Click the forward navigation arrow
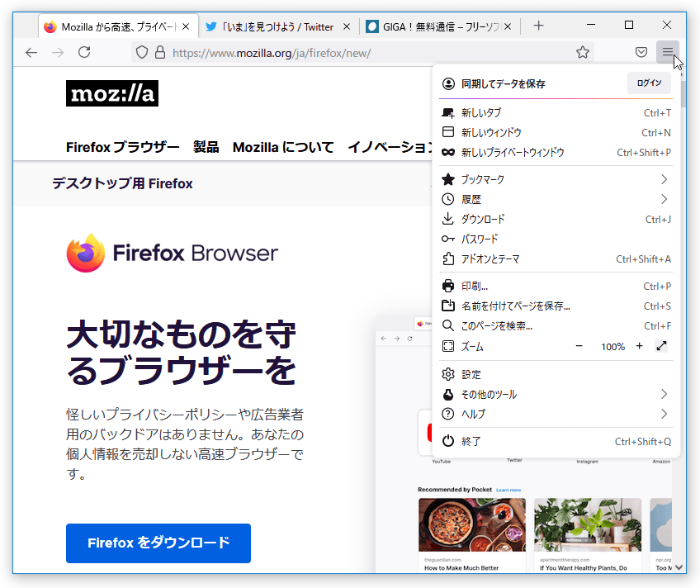Screen dimensions: 700x588 click(58, 53)
